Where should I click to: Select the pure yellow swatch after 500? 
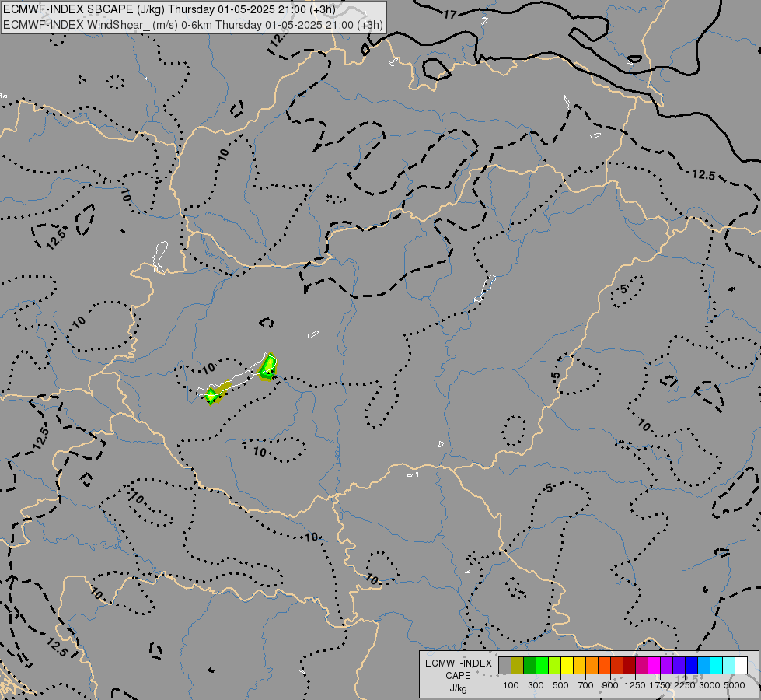pos(567,665)
